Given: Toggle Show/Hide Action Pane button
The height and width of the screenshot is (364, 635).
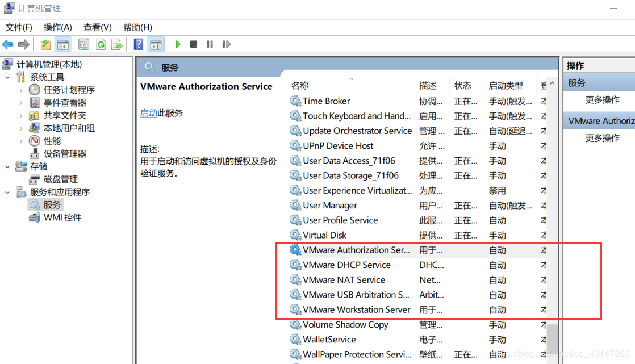Looking at the screenshot, I should (x=155, y=44).
